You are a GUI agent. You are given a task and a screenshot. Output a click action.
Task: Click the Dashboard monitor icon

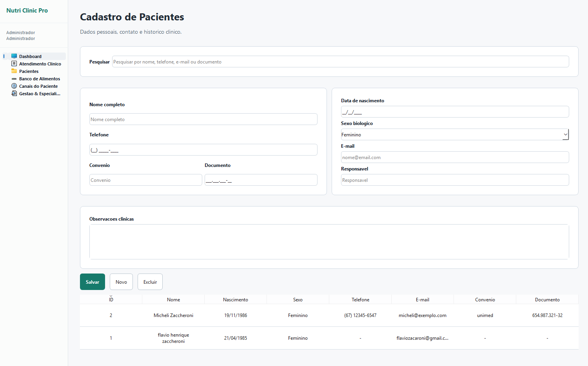click(x=14, y=56)
